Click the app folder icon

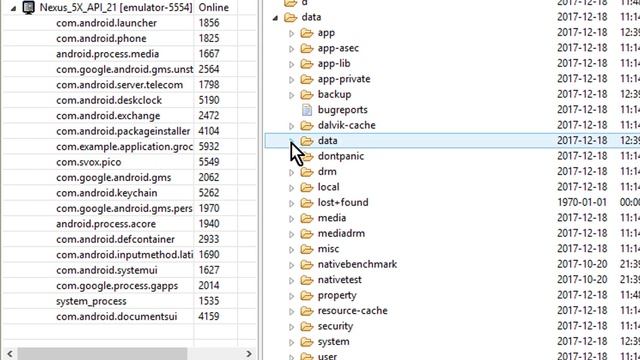(307, 33)
